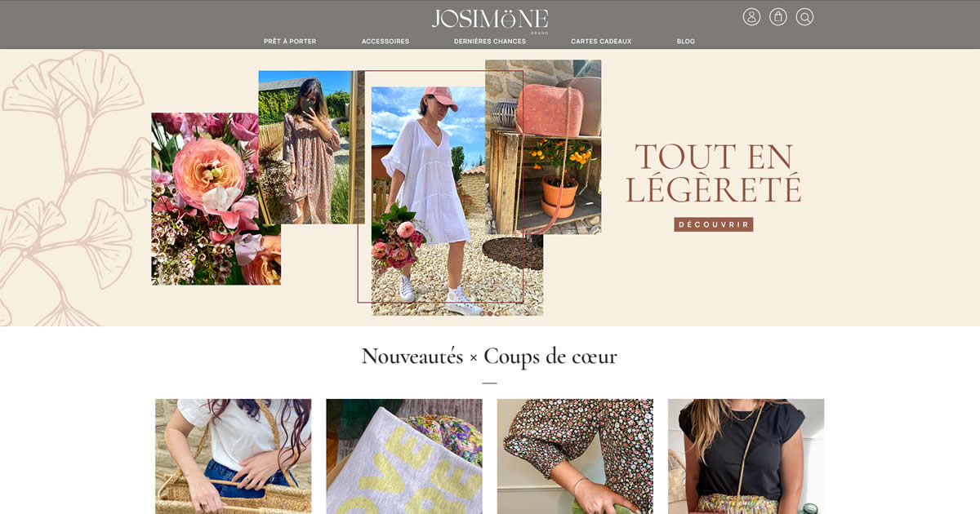Open the Blog link
980x514 pixels.
(x=686, y=42)
